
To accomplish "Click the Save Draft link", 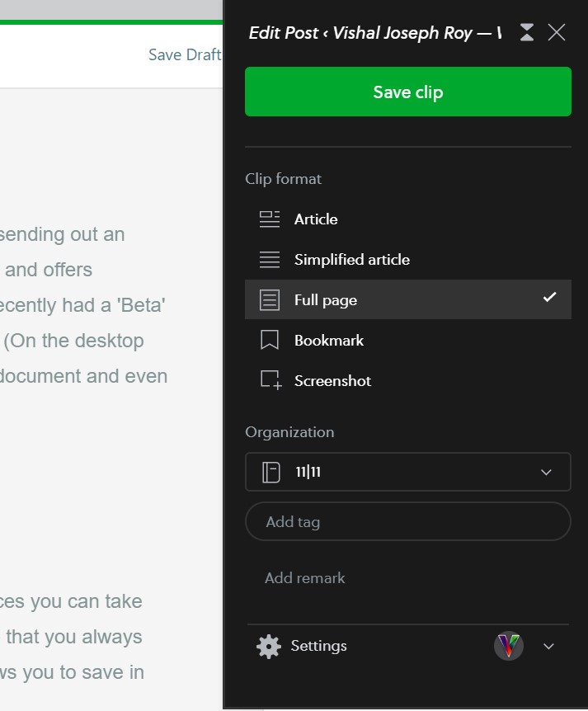I will click(x=184, y=54).
